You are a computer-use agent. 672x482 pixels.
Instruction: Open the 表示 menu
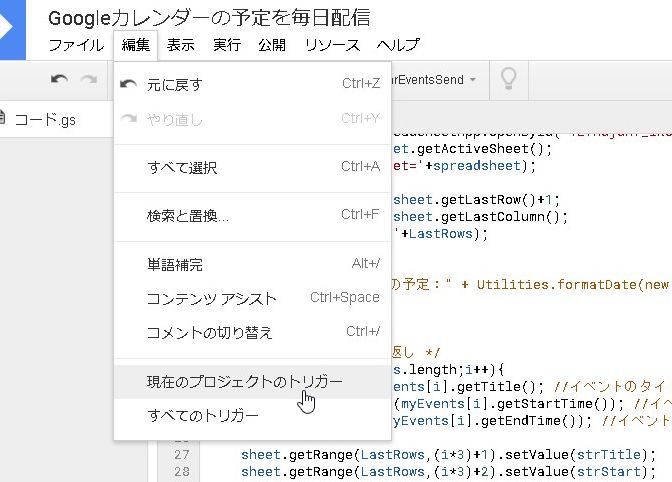click(x=181, y=45)
